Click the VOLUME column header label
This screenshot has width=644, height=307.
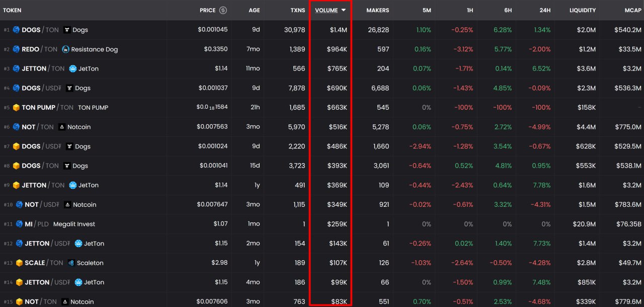pyautogui.click(x=327, y=10)
